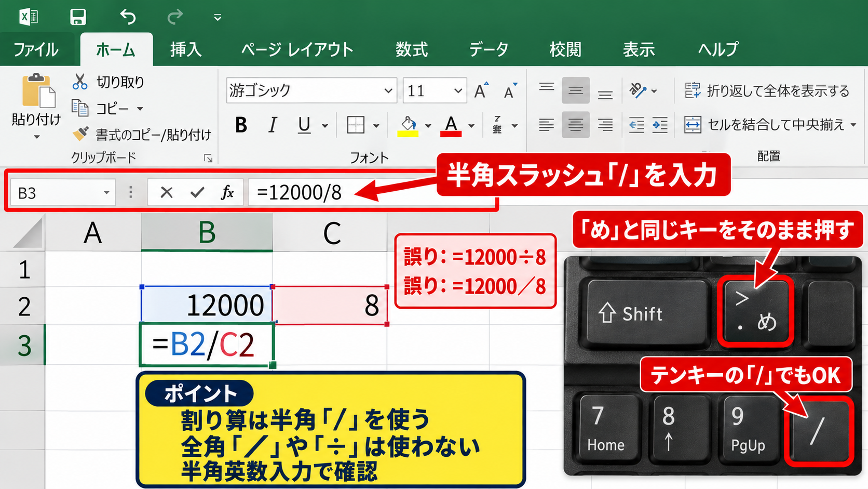Image resolution: width=868 pixels, height=489 pixels.
Task: Switch to the 挿入 tab
Action: point(186,49)
